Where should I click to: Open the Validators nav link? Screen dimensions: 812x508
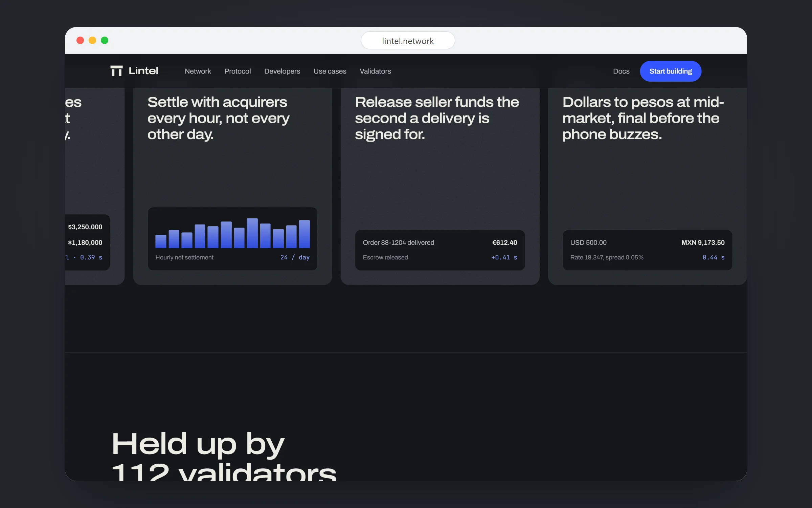[375, 71]
